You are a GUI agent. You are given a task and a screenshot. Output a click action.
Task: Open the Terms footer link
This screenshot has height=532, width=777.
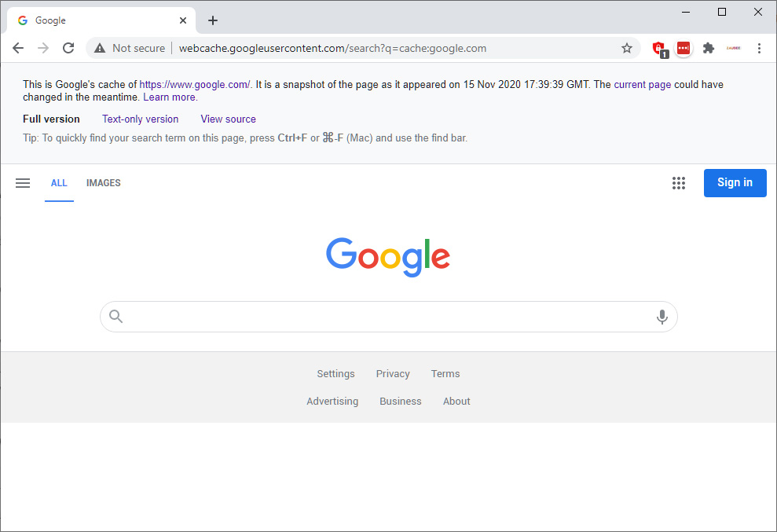[445, 374]
